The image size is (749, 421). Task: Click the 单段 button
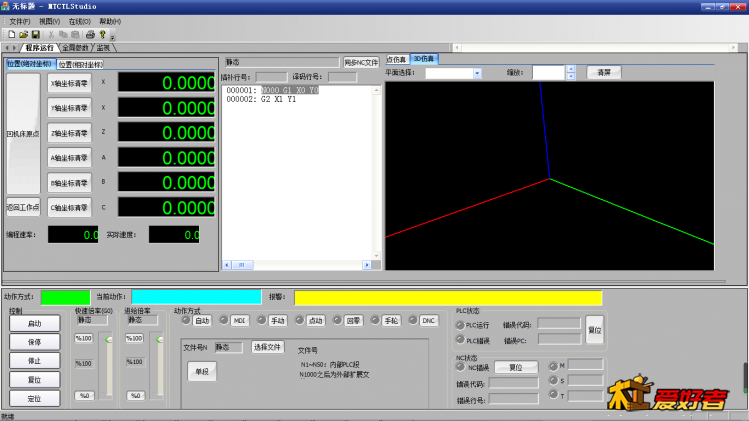point(202,371)
